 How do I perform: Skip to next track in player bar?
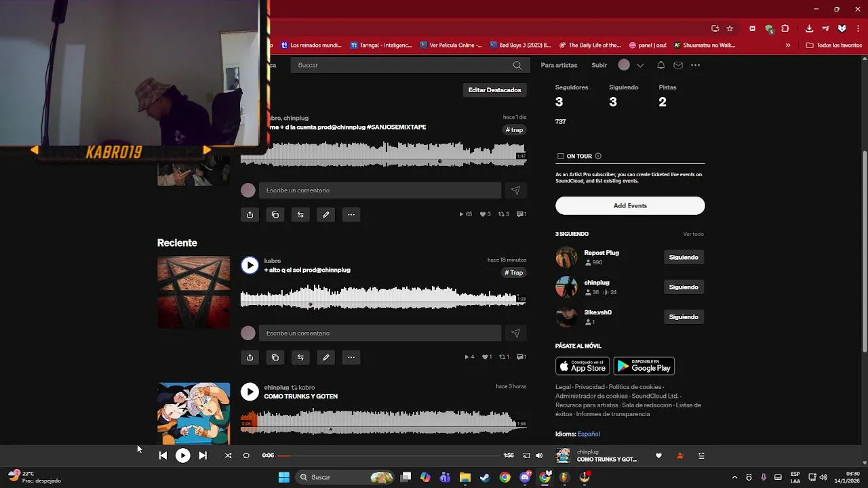point(203,455)
